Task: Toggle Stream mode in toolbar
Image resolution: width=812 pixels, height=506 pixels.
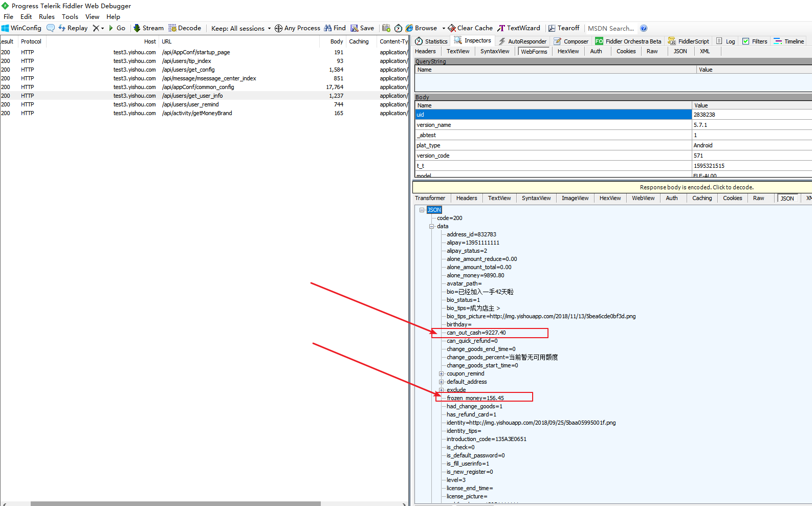Action: (148, 28)
